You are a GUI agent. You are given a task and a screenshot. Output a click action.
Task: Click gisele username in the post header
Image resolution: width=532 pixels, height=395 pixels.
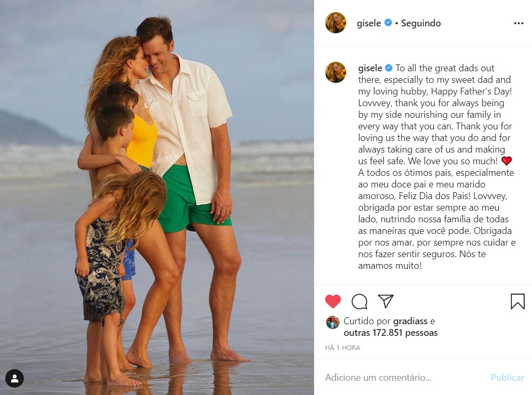click(x=369, y=23)
